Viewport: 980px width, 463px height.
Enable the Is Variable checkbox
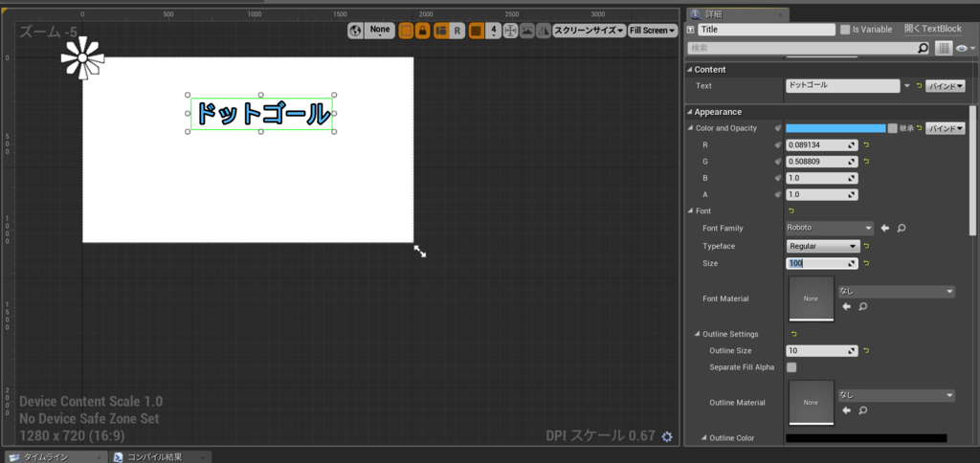click(845, 30)
